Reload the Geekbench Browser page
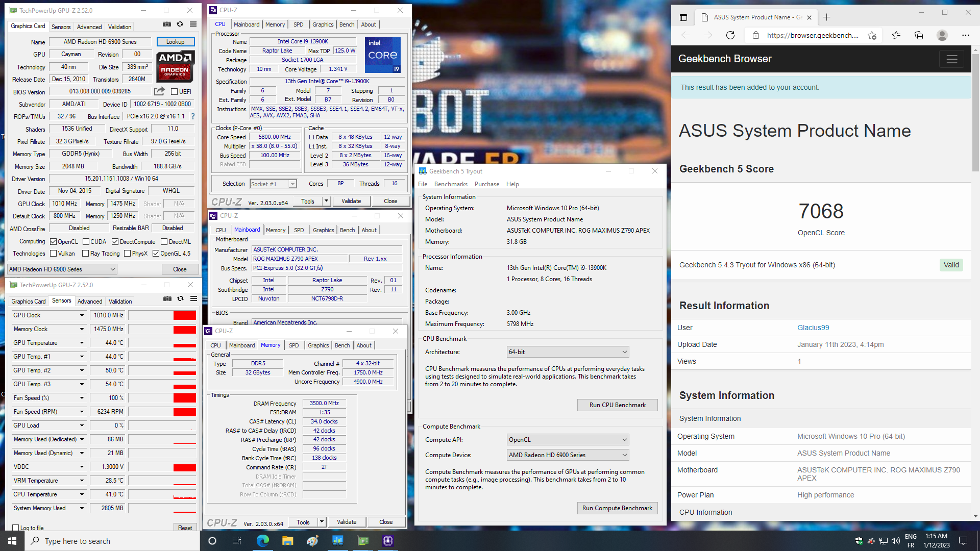 click(x=730, y=35)
